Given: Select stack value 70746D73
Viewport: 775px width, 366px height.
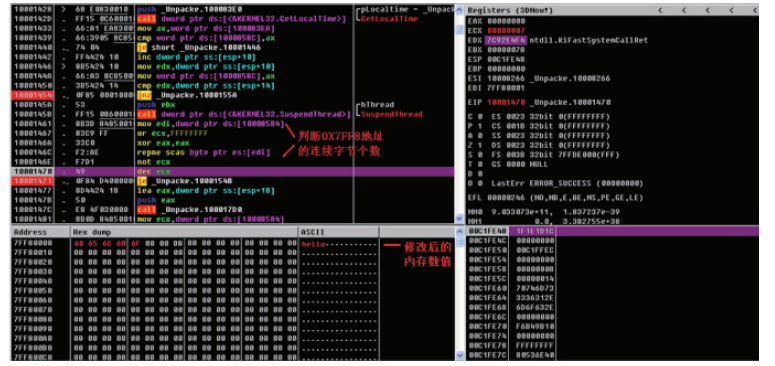Looking at the screenshot, I should pyautogui.click(x=534, y=288).
